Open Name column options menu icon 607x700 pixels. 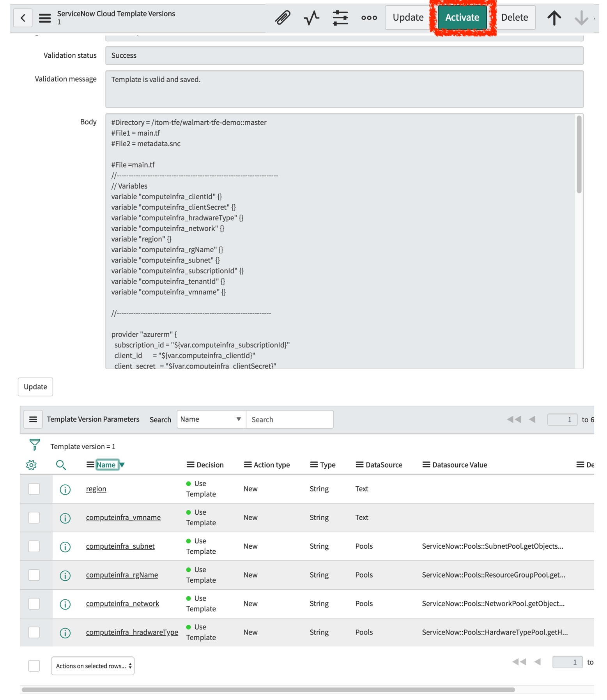(90, 464)
